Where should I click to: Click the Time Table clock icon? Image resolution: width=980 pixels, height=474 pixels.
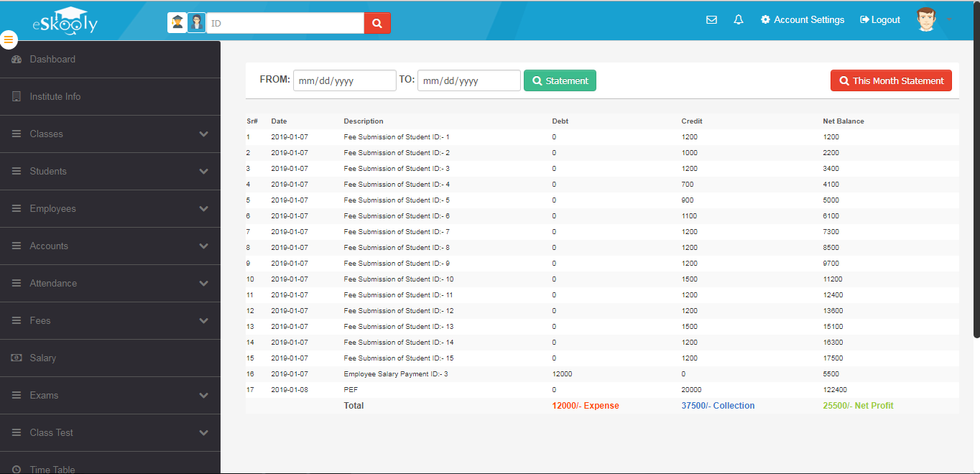pyautogui.click(x=17, y=470)
